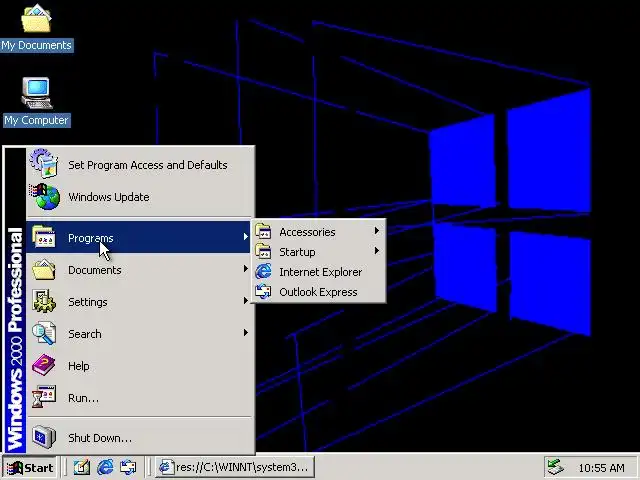Open Startup in Programs submenu

tap(318, 251)
